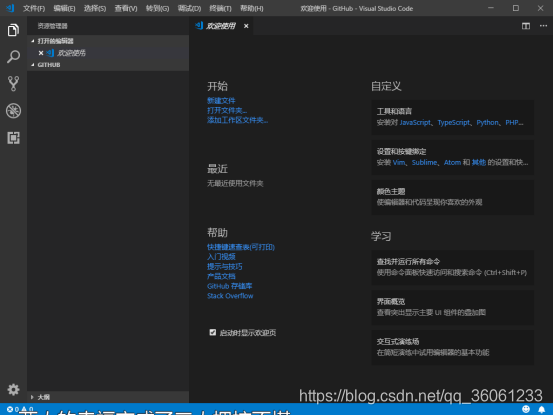Open the 编辑(E) menu
The height and width of the screenshot is (415, 553).
64,8
